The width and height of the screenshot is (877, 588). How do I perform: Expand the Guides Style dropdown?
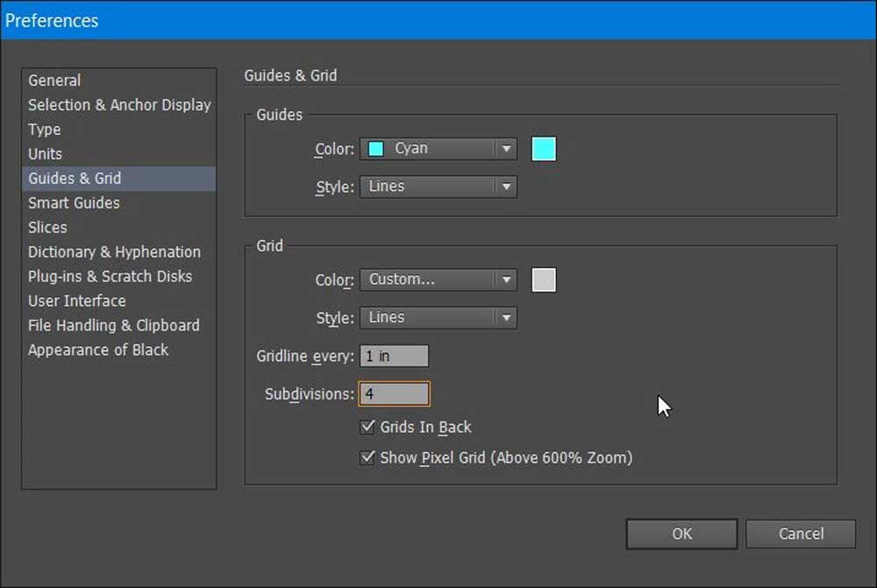(438, 187)
